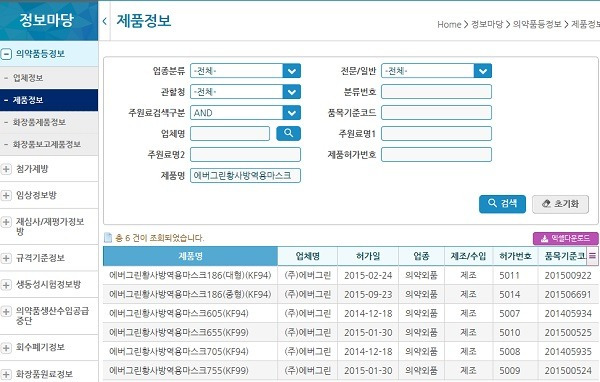The height and width of the screenshot is (382, 600).
Task: Open product 에버그린황사방역용마스크755(KF99)
Action: (x=179, y=371)
